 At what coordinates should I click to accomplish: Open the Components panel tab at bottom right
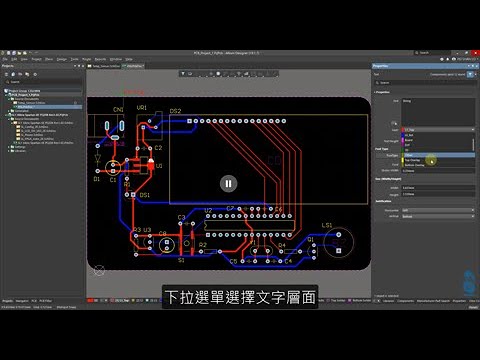coord(405,301)
